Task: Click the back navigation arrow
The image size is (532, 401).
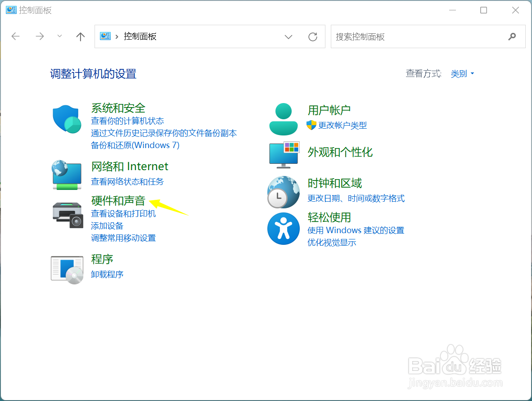Action: coord(16,36)
